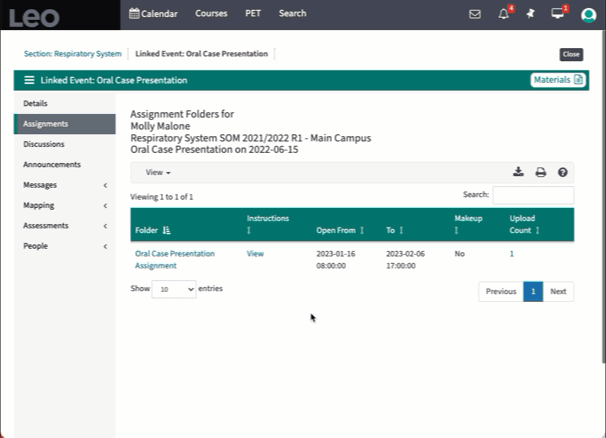606x438 pixels.
Task: Click the Leo logo
Action: [34, 18]
